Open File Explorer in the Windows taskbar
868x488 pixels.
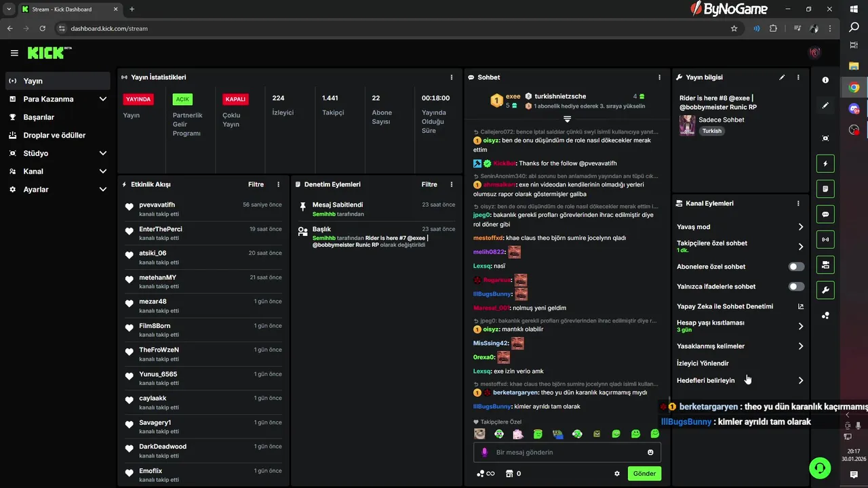point(854,66)
